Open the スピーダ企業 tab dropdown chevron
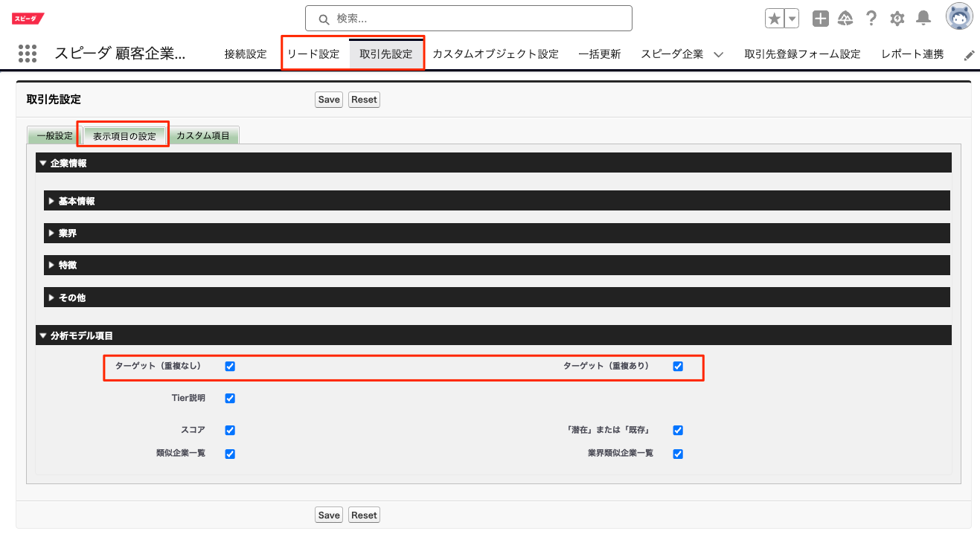This screenshot has width=980, height=534. coord(718,54)
